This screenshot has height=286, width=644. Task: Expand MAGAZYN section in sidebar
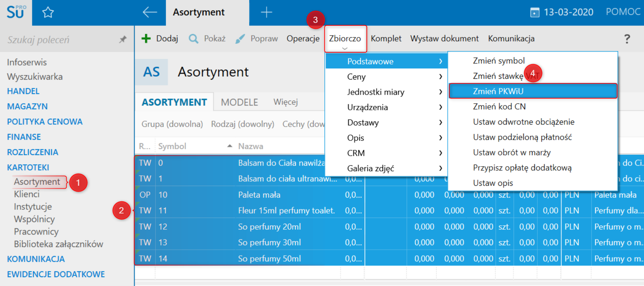(x=27, y=107)
